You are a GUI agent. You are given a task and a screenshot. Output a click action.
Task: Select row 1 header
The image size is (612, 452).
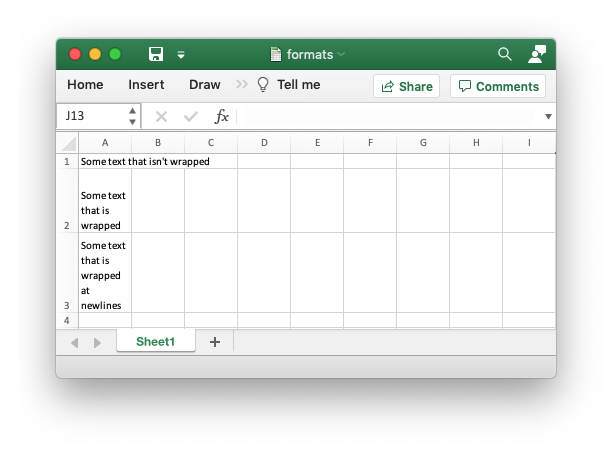67,161
